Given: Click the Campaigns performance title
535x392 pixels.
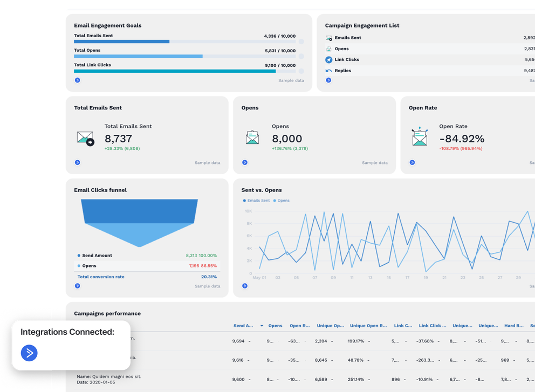Looking at the screenshot, I should pos(107,313).
